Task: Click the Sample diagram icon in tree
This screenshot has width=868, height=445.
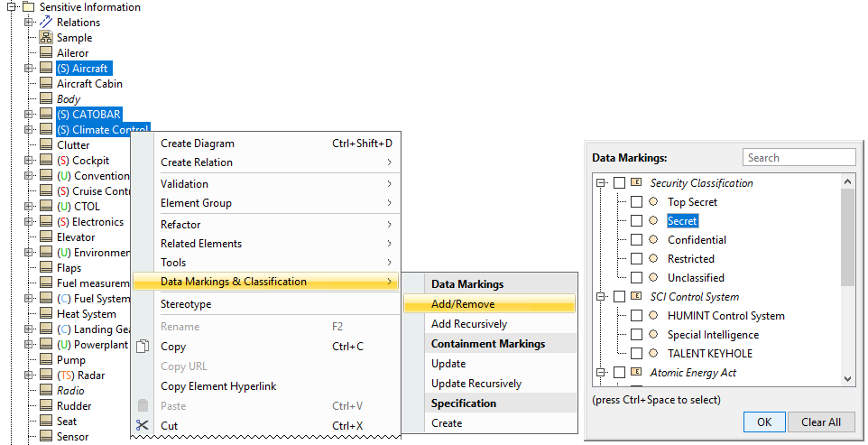Action: pyautogui.click(x=46, y=38)
